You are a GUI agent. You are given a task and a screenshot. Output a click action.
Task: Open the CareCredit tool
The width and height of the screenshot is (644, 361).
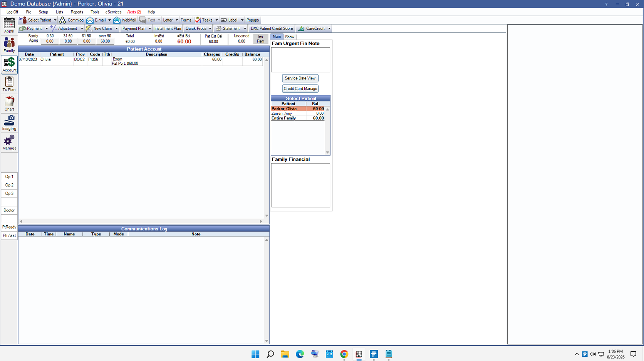[x=312, y=29]
